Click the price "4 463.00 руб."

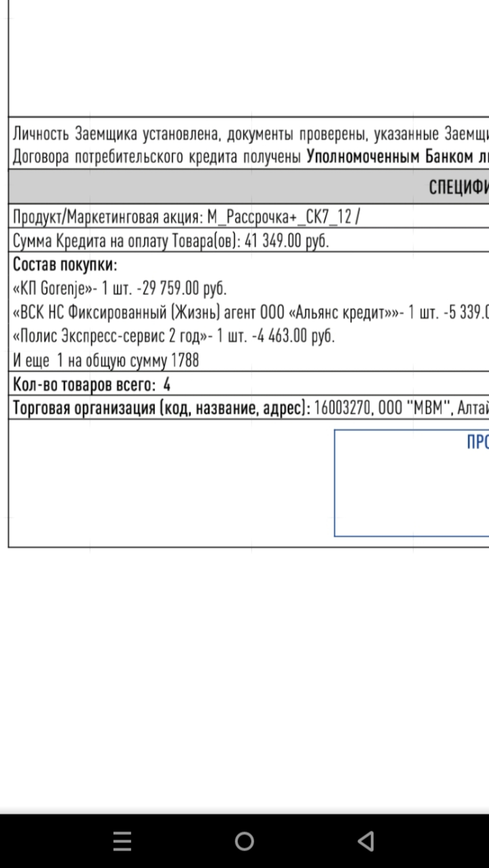[296, 336]
